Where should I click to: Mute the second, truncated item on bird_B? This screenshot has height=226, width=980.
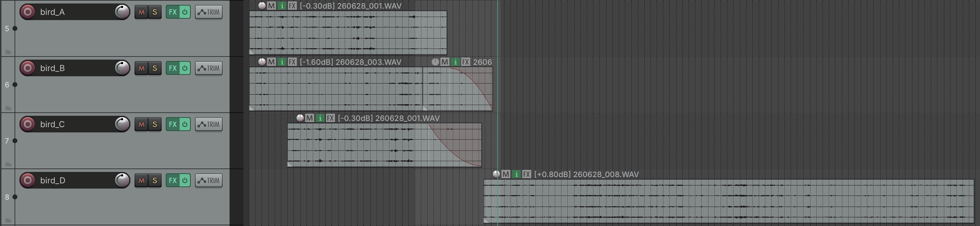pyautogui.click(x=445, y=62)
